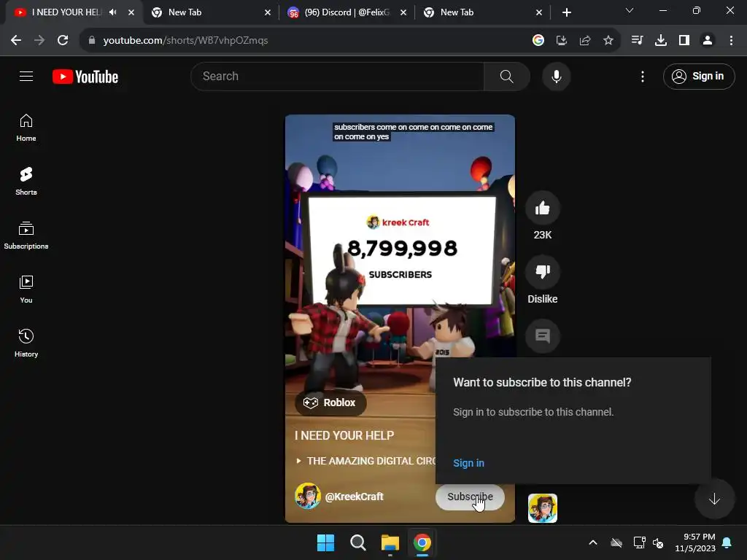Select the I NEED YOUR HELP tab

tap(66, 12)
